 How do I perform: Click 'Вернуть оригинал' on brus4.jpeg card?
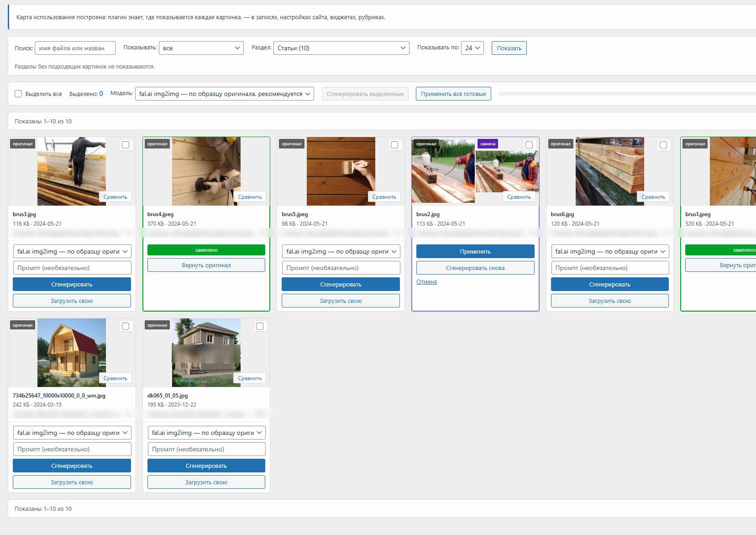tap(206, 265)
